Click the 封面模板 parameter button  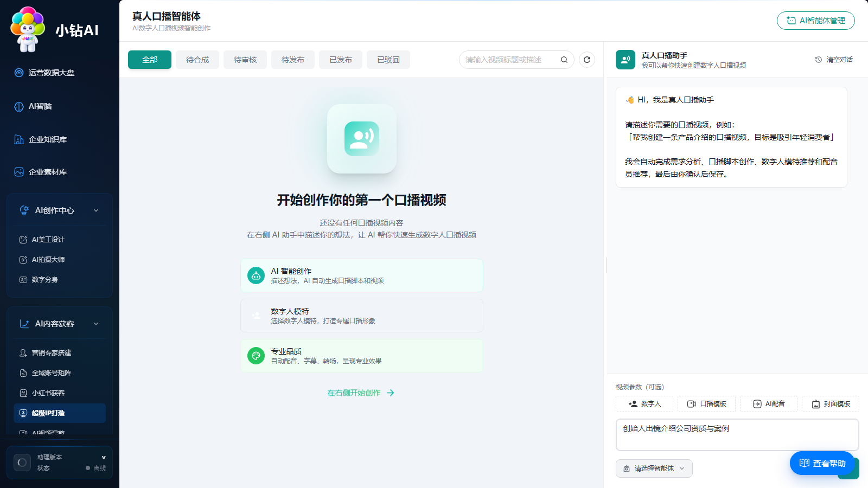pos(831,404)
